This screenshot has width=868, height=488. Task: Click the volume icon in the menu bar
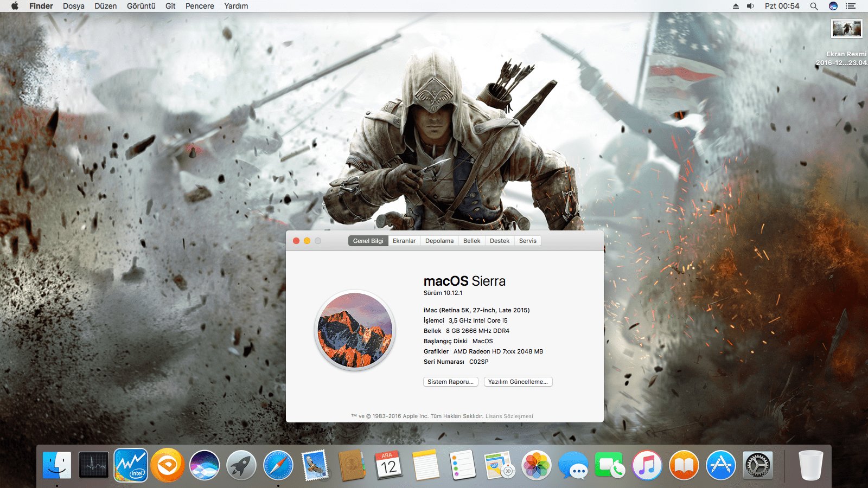click(x=750, y=6)
